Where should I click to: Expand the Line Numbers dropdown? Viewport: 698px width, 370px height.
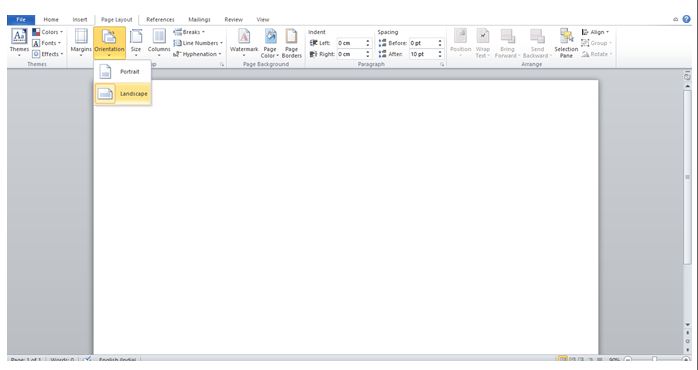pyautogui.click(x=198, y=43)
